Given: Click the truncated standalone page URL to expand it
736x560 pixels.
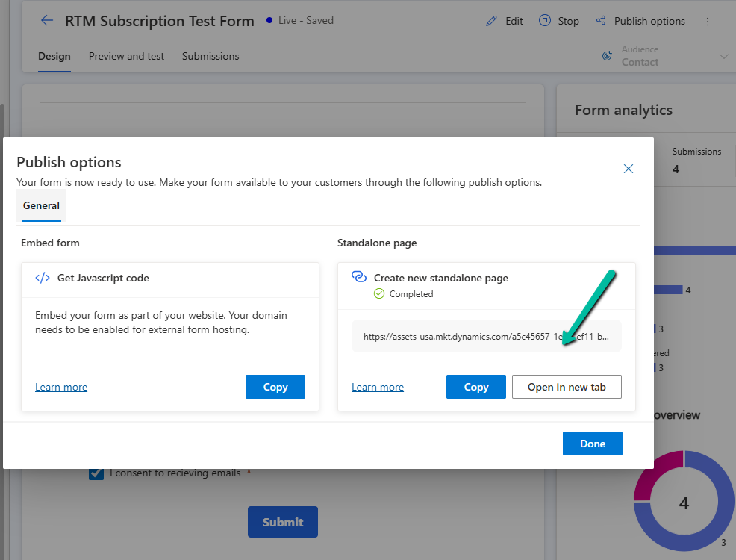Looking at the screenshot, I should [x=486, y=335].
